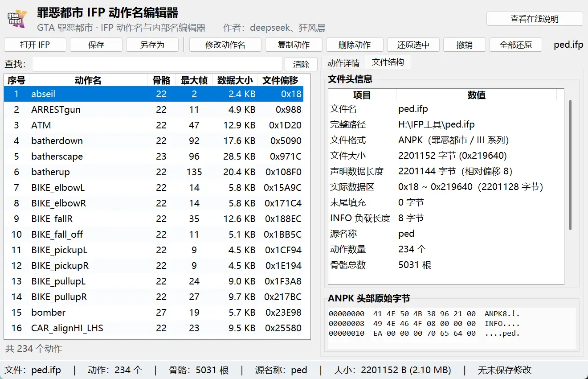Click the 复制动作 button

point(294,45)
